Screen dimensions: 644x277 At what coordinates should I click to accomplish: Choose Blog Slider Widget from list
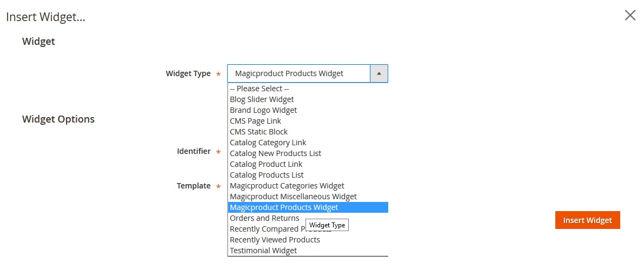(262, 99)
